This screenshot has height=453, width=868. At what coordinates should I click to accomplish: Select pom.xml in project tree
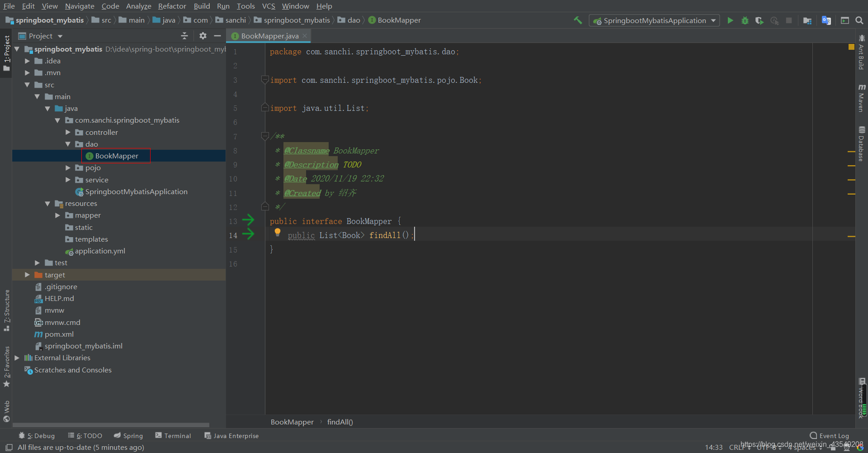pos(54,334)
